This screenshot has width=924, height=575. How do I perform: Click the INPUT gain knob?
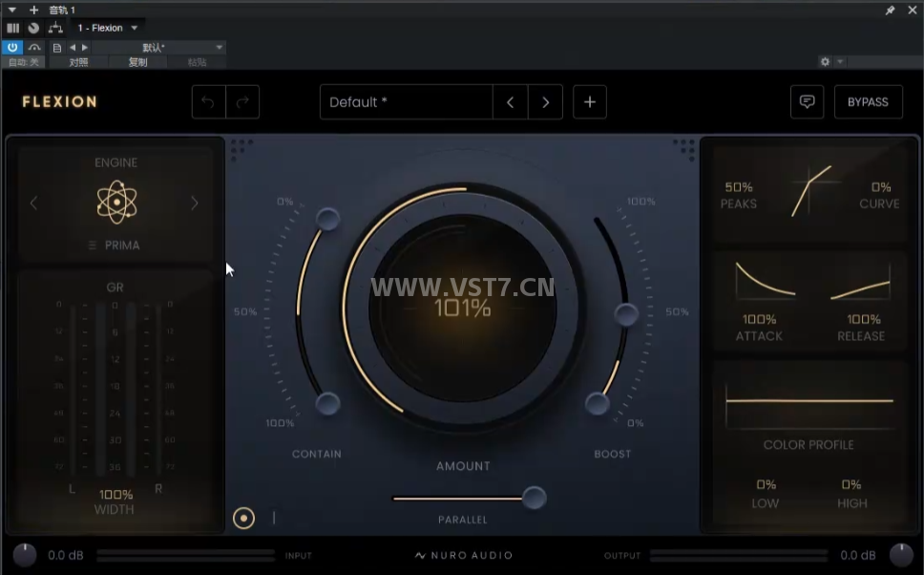click(x=25, y=555)
